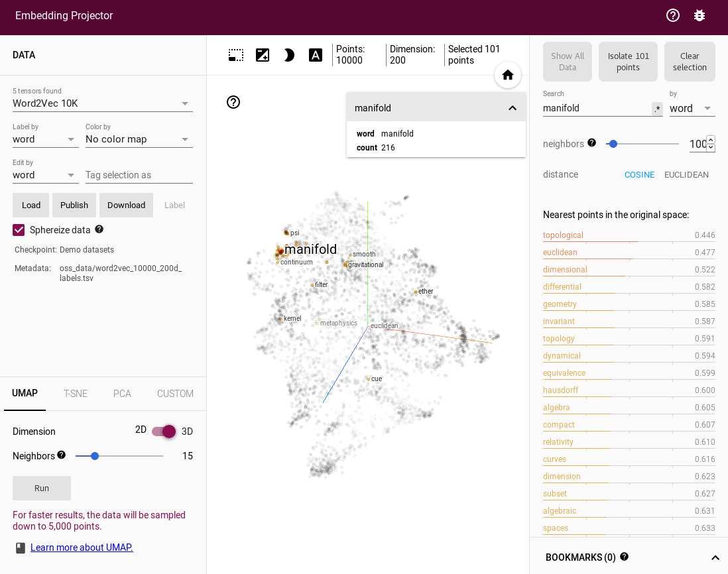Click the 'kernel' point label in plot

pos(292,318)
